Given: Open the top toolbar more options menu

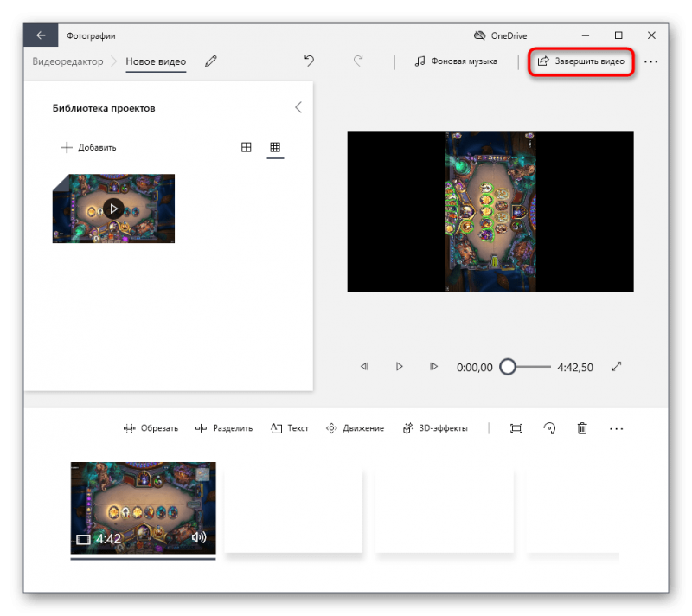Looking at the screenshot, I should tap(651, 61).
